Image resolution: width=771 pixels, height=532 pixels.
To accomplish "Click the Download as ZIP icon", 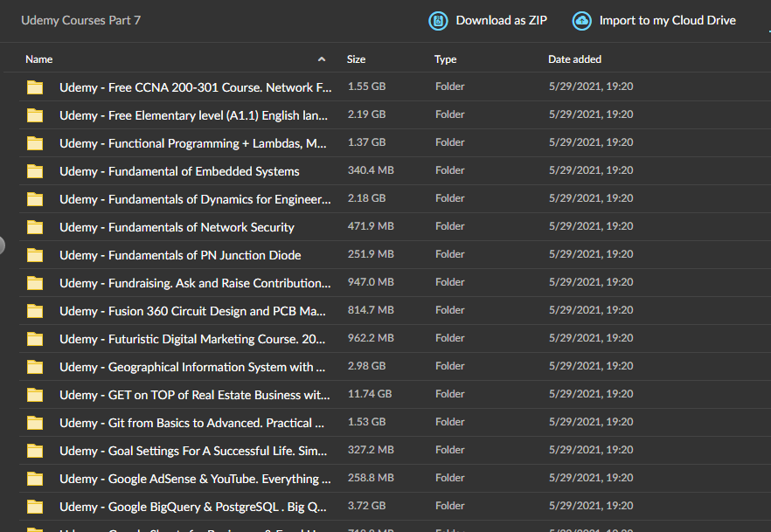I will [438, 21].
